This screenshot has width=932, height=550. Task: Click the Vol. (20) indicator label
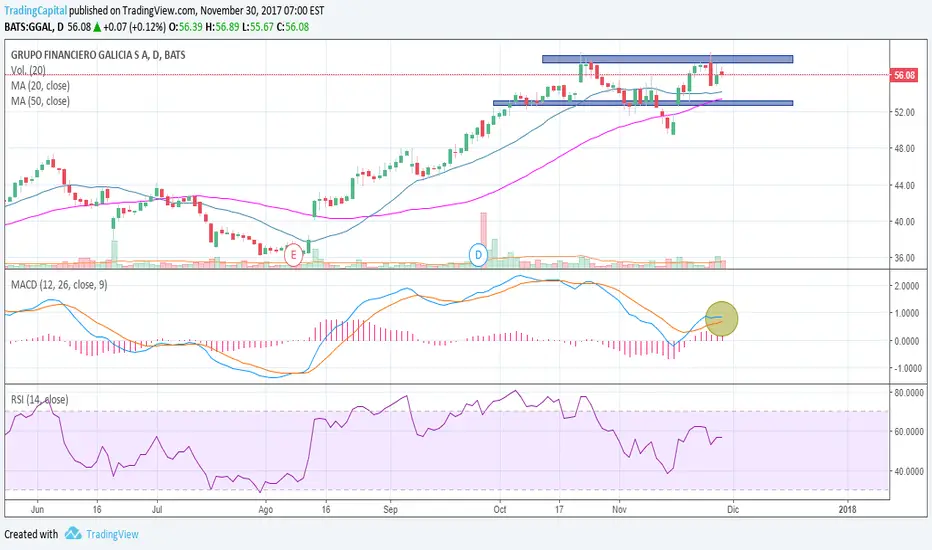(28, 70)
